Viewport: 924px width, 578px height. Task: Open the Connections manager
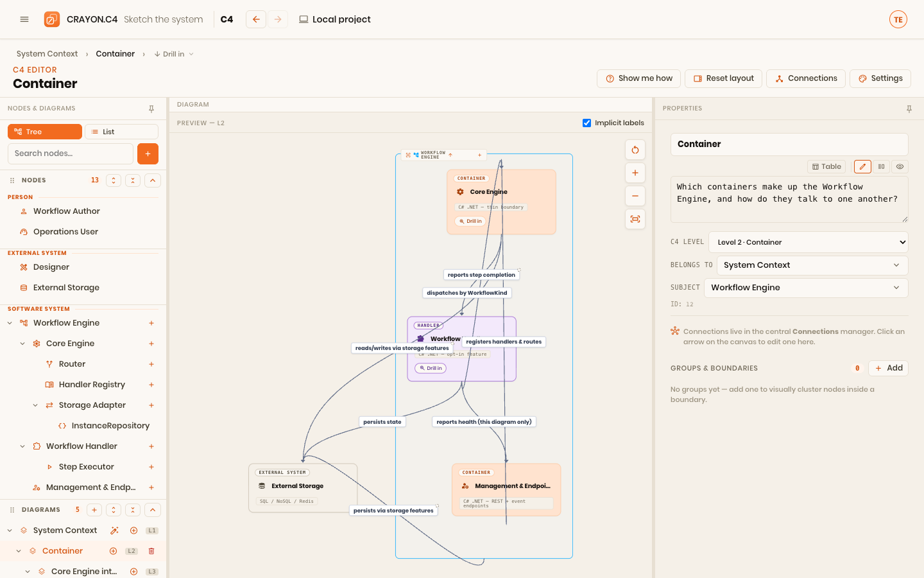806,78
